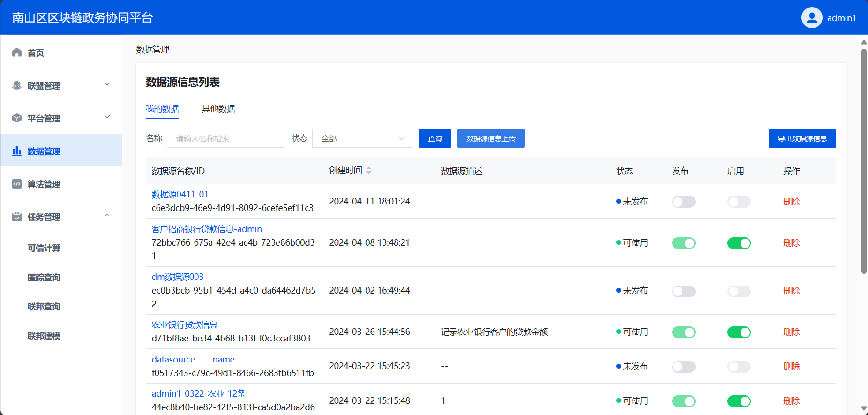This screenshot has width=868, height=415.
Task: Click the 平台管理 cube icon
Action: coord(17,118)
